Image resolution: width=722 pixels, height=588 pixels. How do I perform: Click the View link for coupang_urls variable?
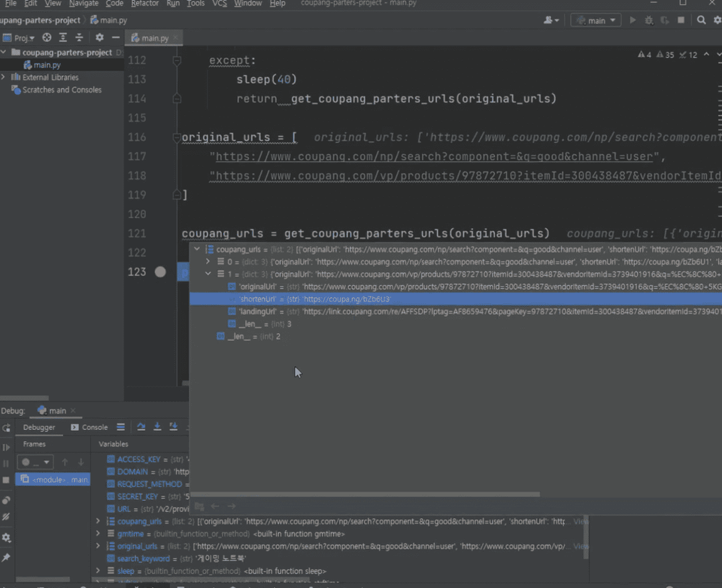[x=581, y=521]
